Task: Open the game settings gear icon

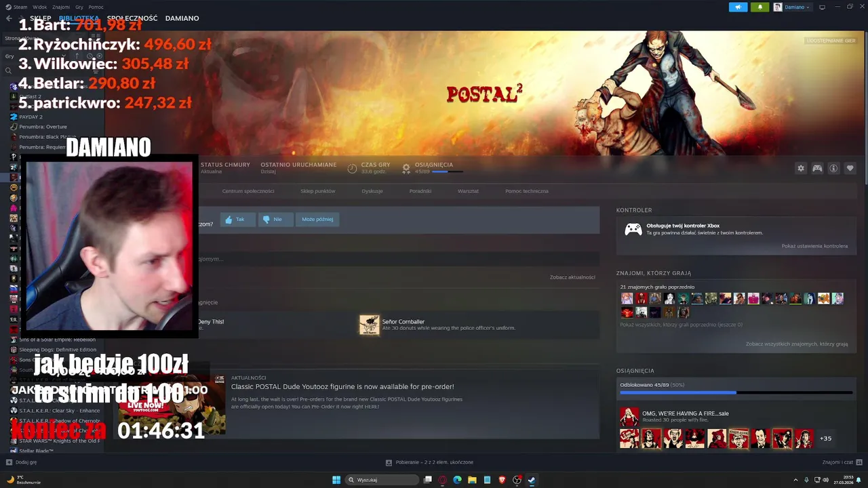Action: (801, 168)
